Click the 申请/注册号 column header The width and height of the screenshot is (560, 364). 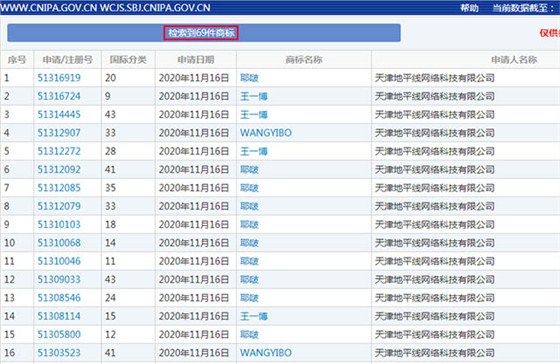[68, 60]
